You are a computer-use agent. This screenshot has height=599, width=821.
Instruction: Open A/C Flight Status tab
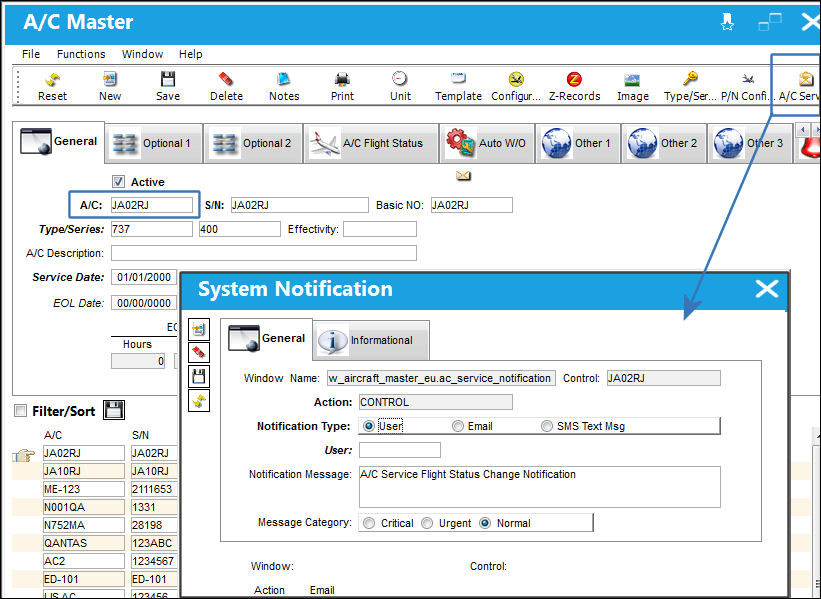371,143
